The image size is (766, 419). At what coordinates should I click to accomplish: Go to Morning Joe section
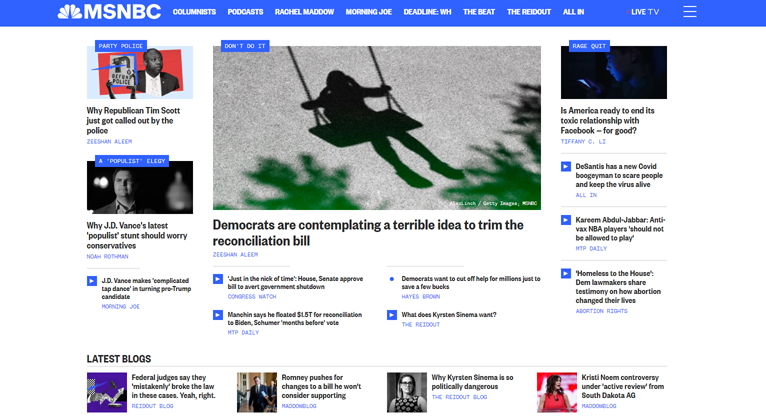[x=369, y=12]
